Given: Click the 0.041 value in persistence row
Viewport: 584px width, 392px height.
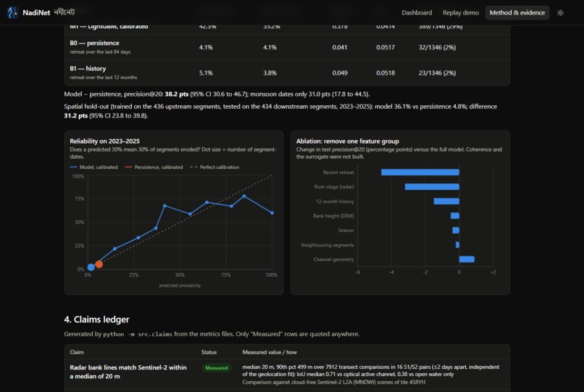Looking at the screenshot, I should pyautogui.click(x=340, y=47).
